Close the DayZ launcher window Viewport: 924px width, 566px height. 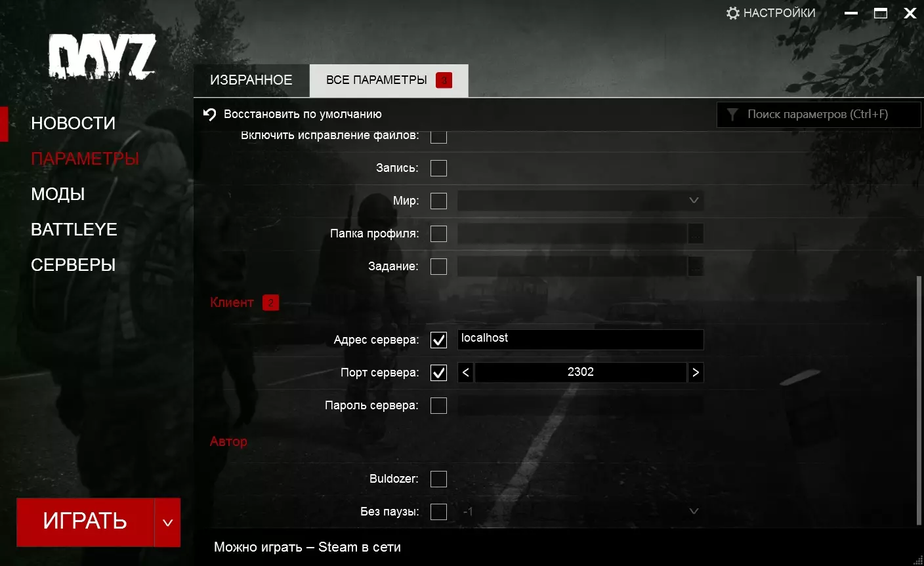(x=910, y=13)
